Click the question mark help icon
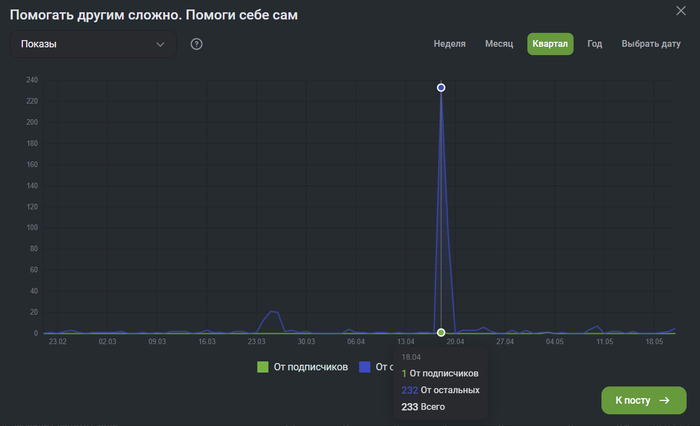Viewport: 700px width, 426px height. pos(197,44)
